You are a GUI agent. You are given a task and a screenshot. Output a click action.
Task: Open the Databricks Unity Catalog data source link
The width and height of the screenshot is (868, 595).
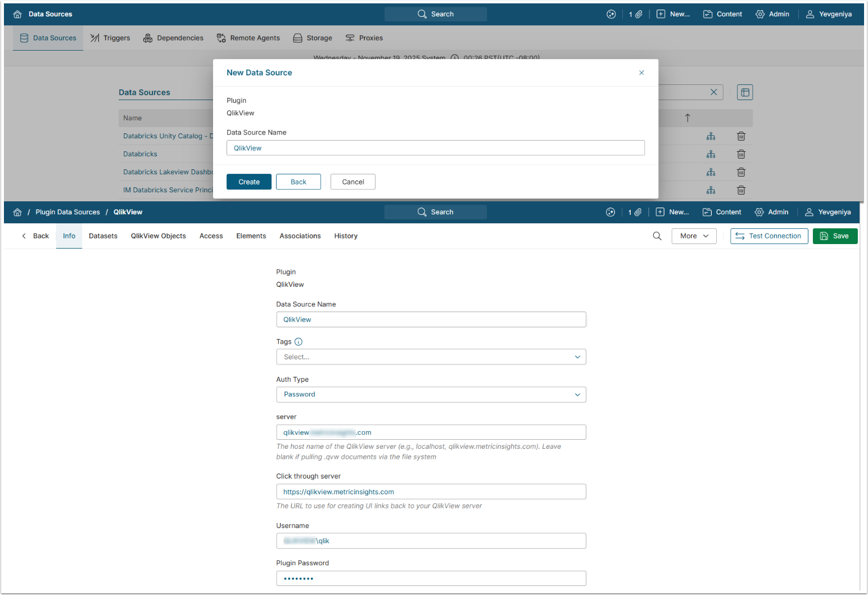coord(168,136)
